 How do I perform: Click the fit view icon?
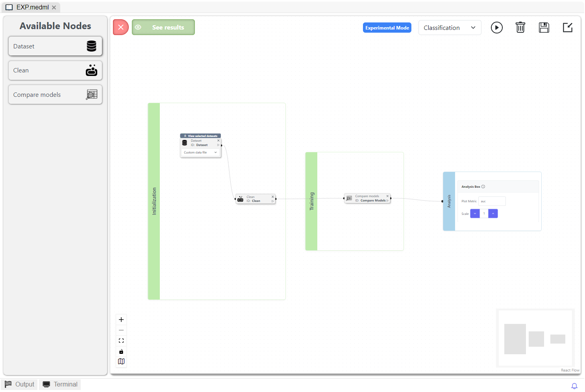click(121, 341)
